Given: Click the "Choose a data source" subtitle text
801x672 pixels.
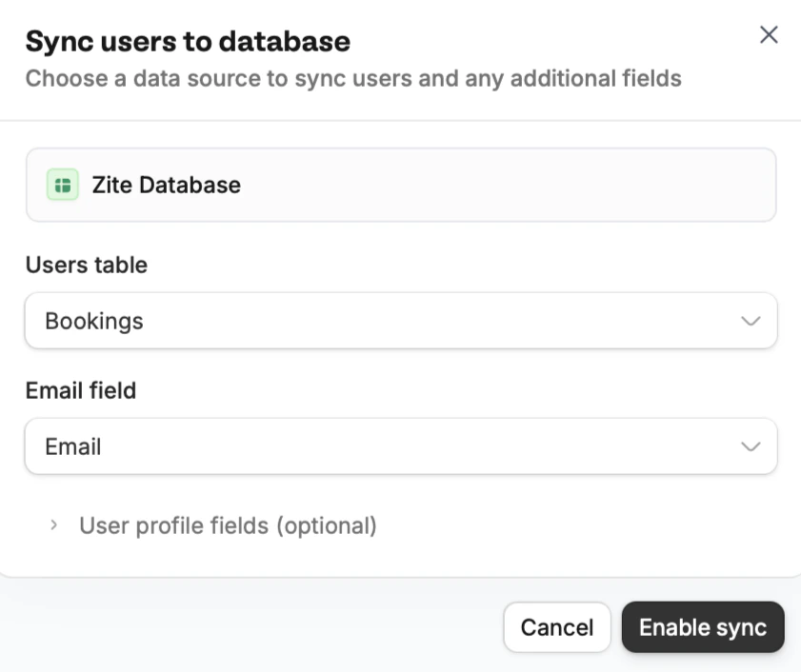Looking at the screenshot, I should pos(352,78).
